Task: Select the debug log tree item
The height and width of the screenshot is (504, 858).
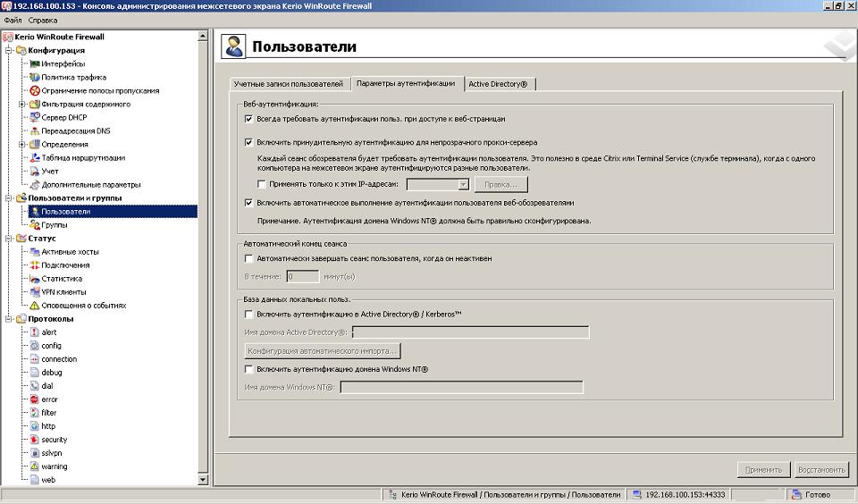Action: [52, 373]
